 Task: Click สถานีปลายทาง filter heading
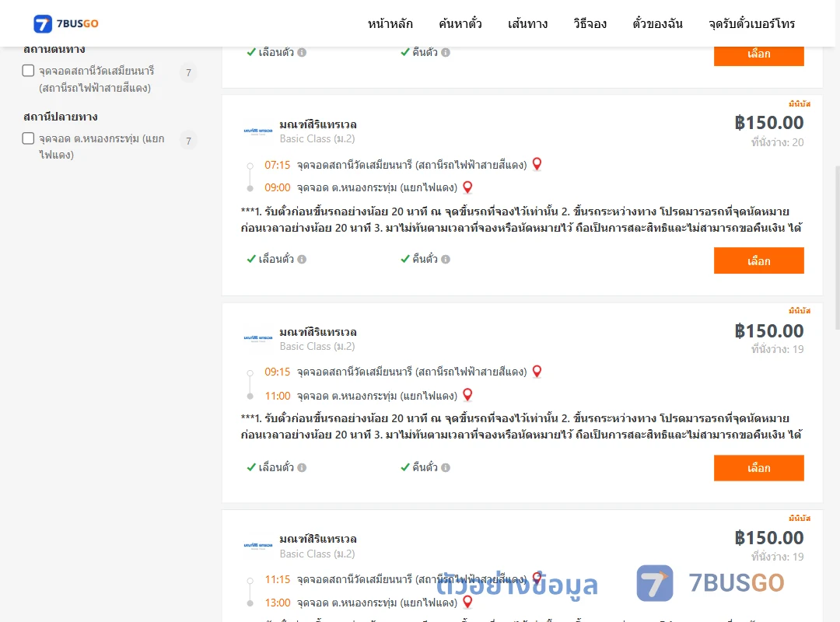(x=61, y=117)
